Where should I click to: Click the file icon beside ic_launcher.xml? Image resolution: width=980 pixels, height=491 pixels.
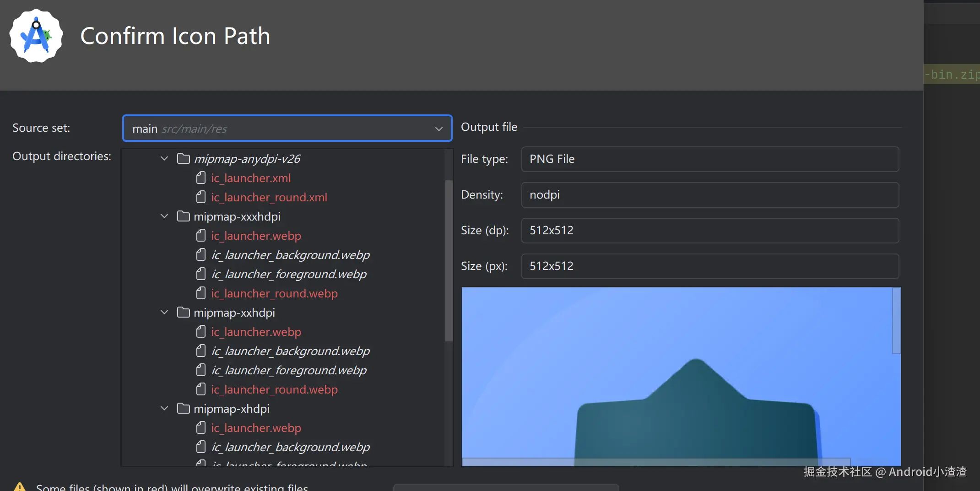[201, 178]
